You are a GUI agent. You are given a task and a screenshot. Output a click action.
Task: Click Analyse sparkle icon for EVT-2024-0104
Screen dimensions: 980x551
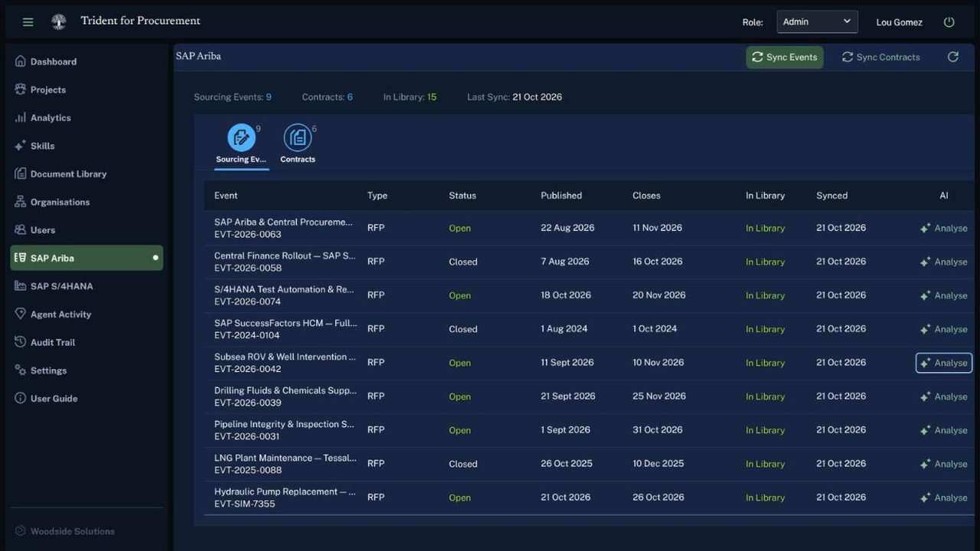(x=926, y=329)
